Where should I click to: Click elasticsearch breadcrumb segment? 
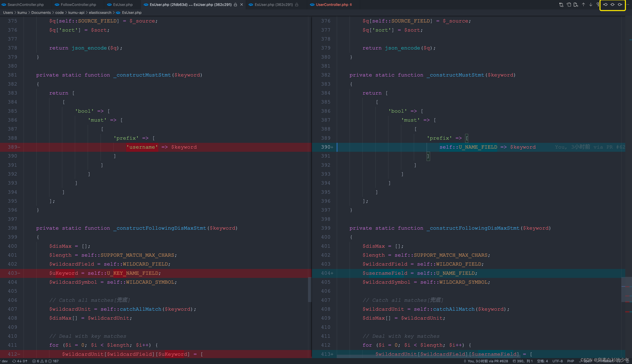point(100,12)
